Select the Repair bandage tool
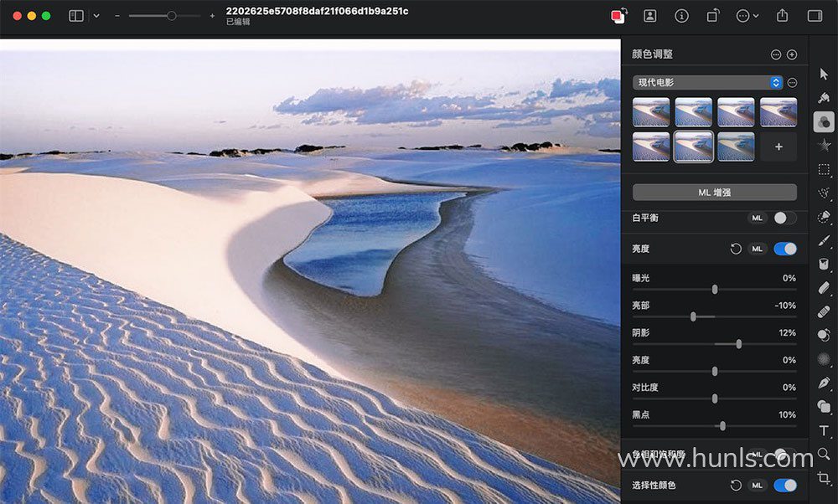 pos(824,311)
